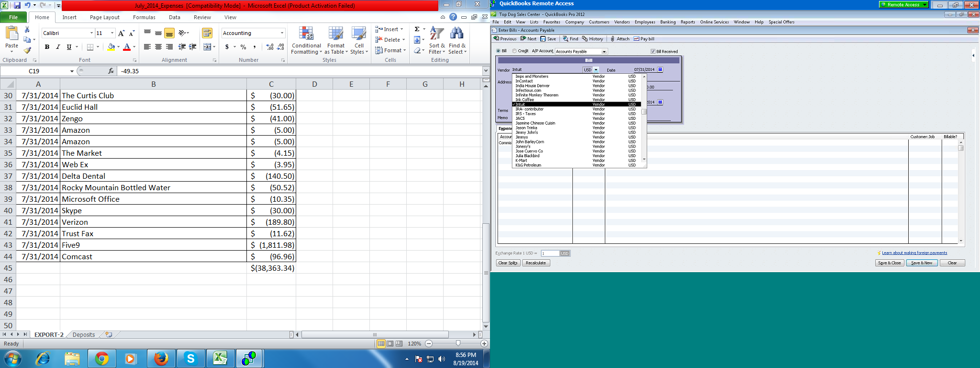Screen dimensions: 980x368
Task: Select the Bill radio button
Action: [498, 51]
